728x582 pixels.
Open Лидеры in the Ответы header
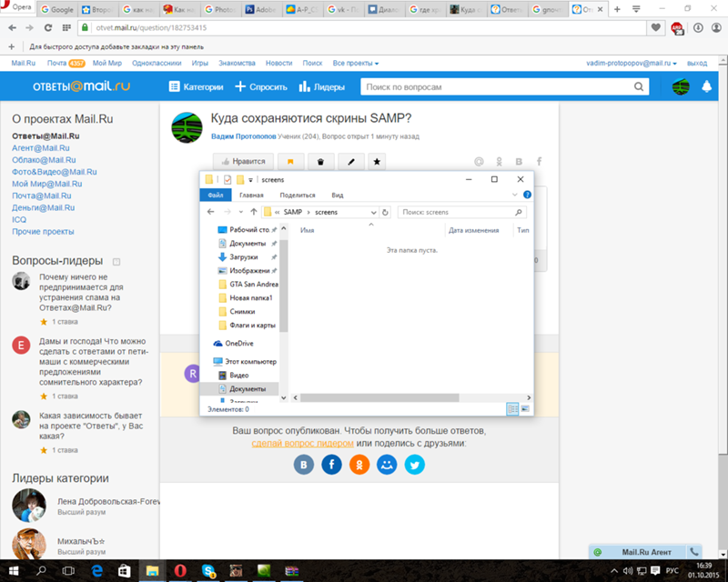pos(322,86)
